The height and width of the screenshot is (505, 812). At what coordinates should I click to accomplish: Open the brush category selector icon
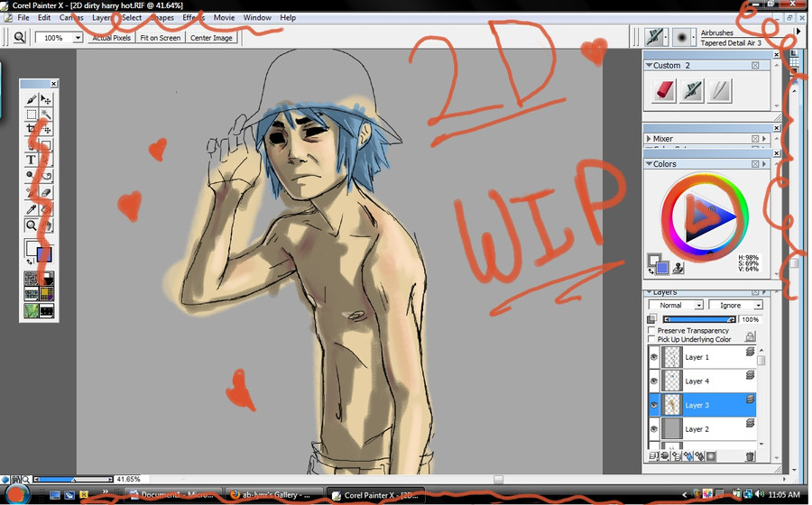point(655,37)
